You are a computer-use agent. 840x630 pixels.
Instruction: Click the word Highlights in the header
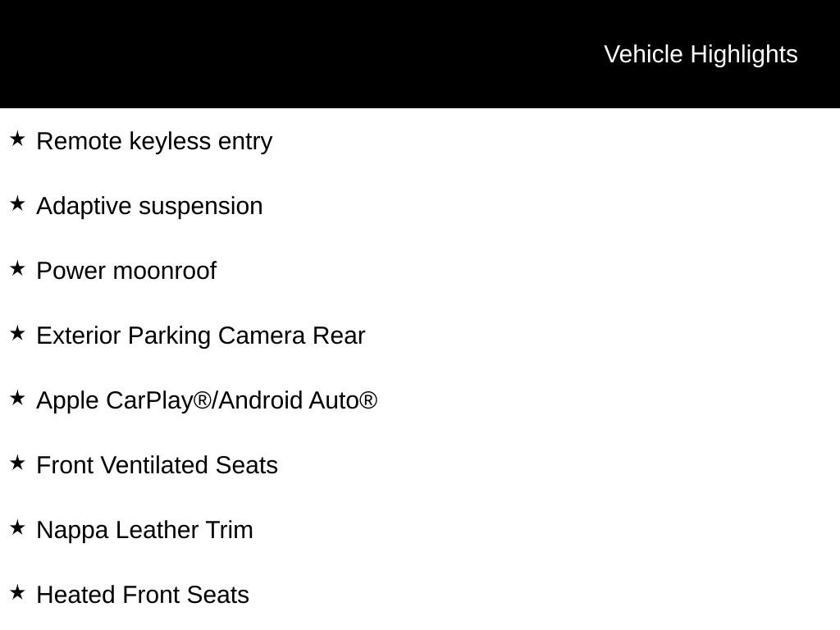point(744,55)
